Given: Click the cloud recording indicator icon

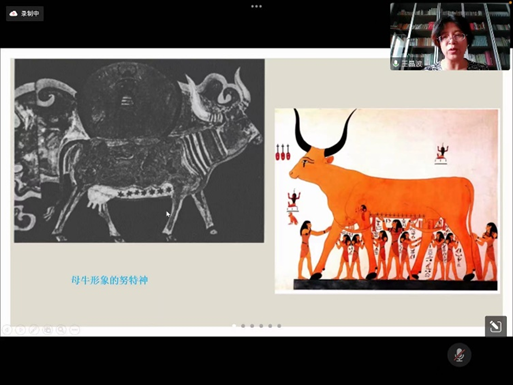Looking at the screenshot, I should [13, 14].
